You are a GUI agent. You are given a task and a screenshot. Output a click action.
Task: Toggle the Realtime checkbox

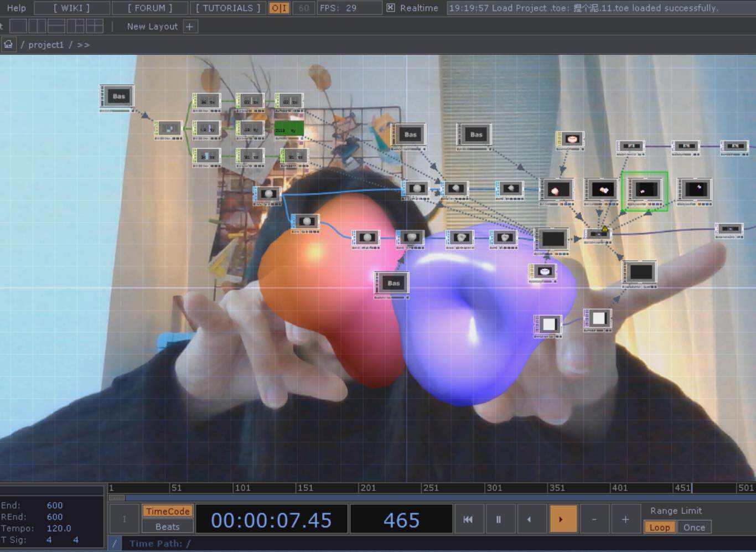391,8
